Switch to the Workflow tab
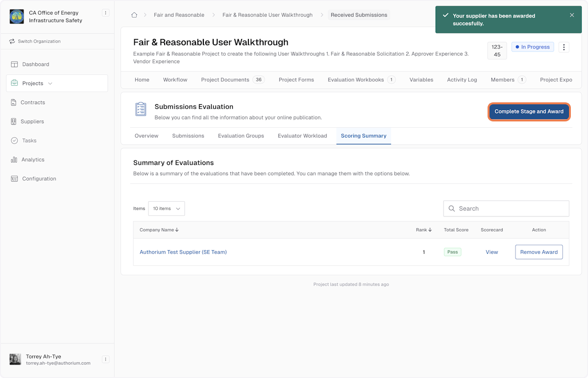The height and width of the screenshot is (378, 588). 175,80
